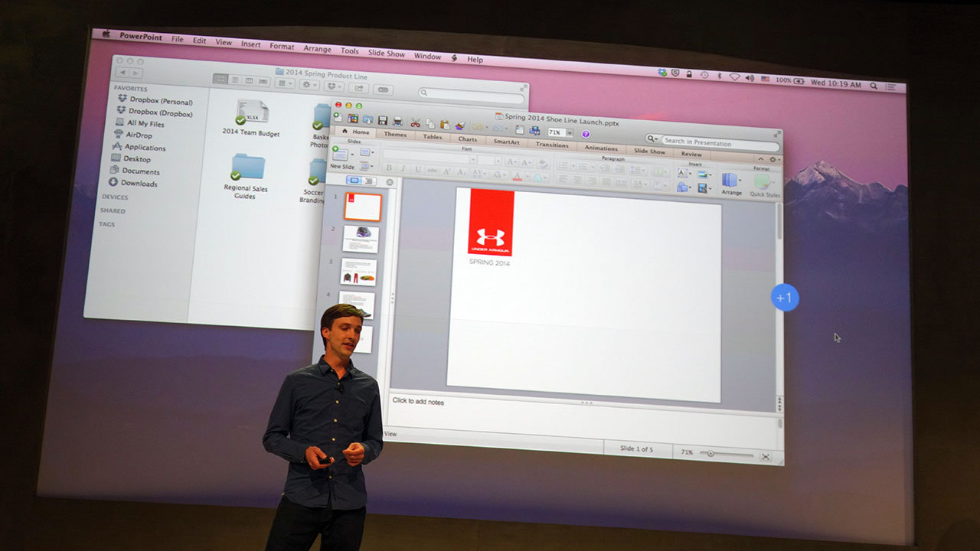The width and height of the screenshot is (980, 551).
Task: Open the Transitions ribbon tab
Action: point(552,145)
